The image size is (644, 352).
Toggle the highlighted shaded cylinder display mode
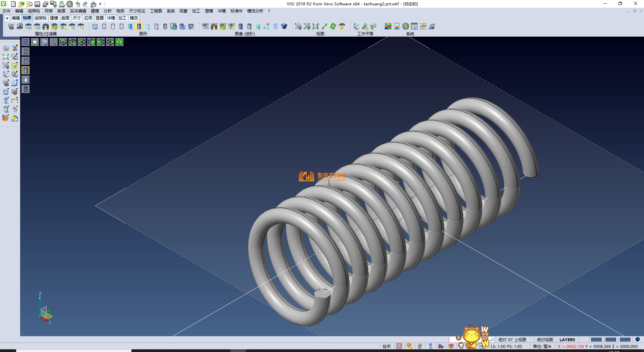[x=139, y=26]
